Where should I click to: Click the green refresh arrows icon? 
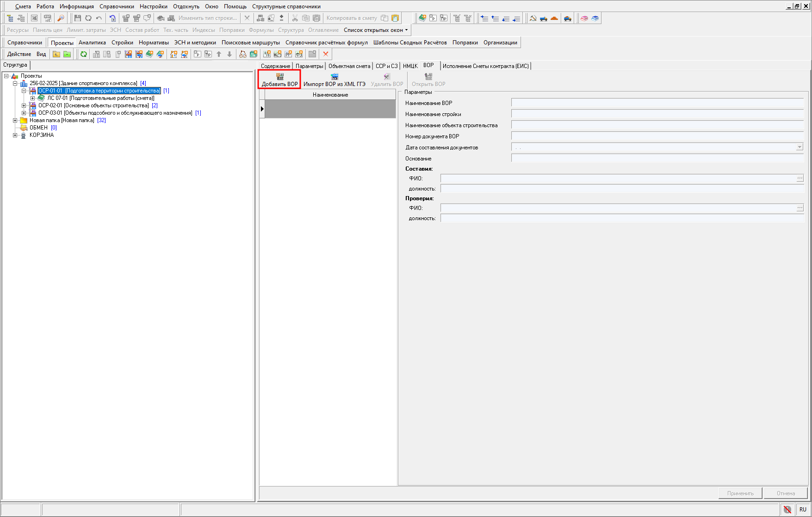coord(84,54)
